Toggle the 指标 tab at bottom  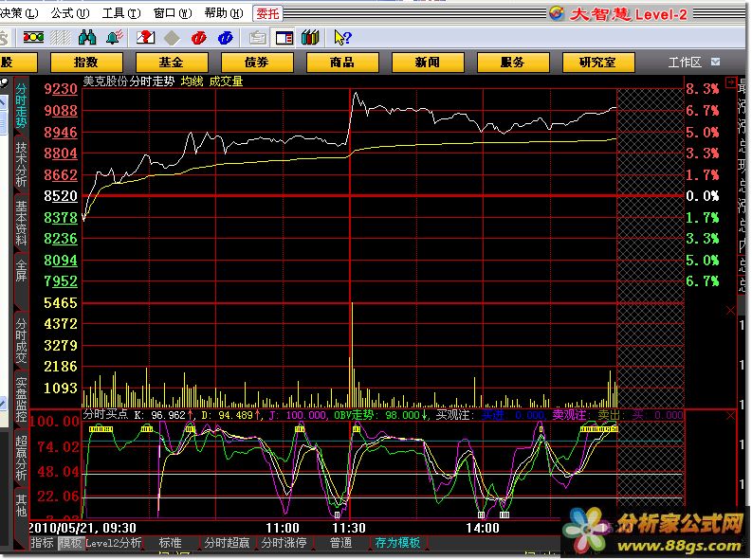42,543
